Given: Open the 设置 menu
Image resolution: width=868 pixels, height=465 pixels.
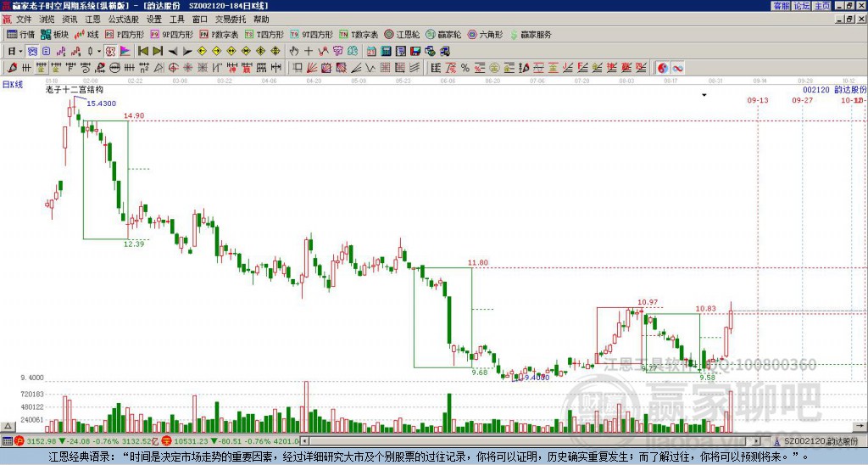Looking at the screenshot, I should click(x=154, y=20).
